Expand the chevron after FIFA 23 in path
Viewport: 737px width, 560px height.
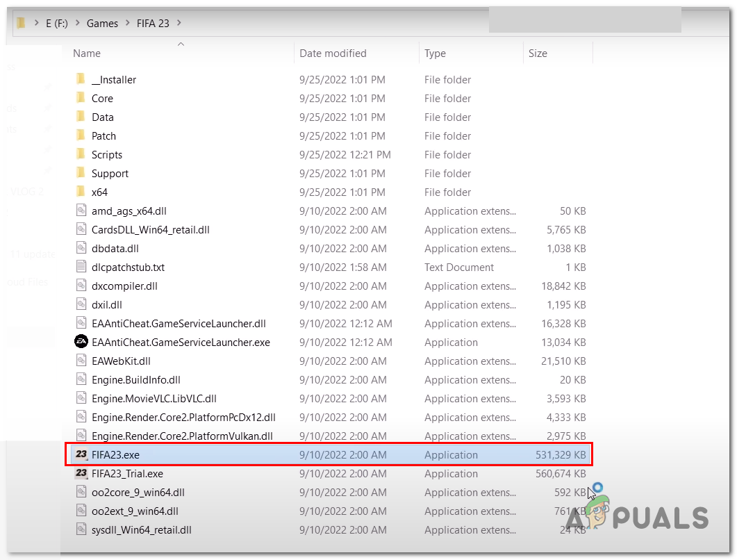(x=179, y=22)
